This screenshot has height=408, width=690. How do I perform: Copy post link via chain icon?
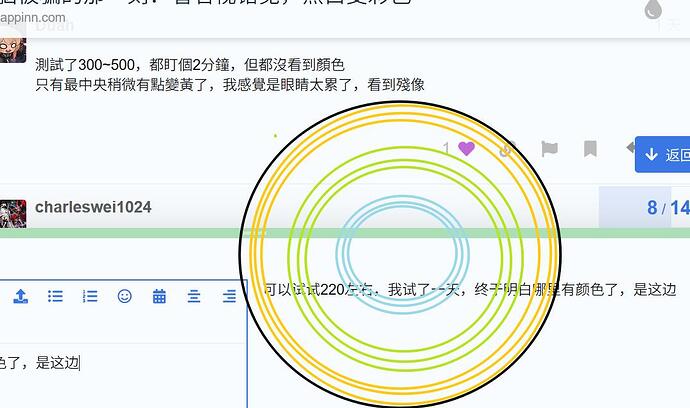(x=506, y=149)
